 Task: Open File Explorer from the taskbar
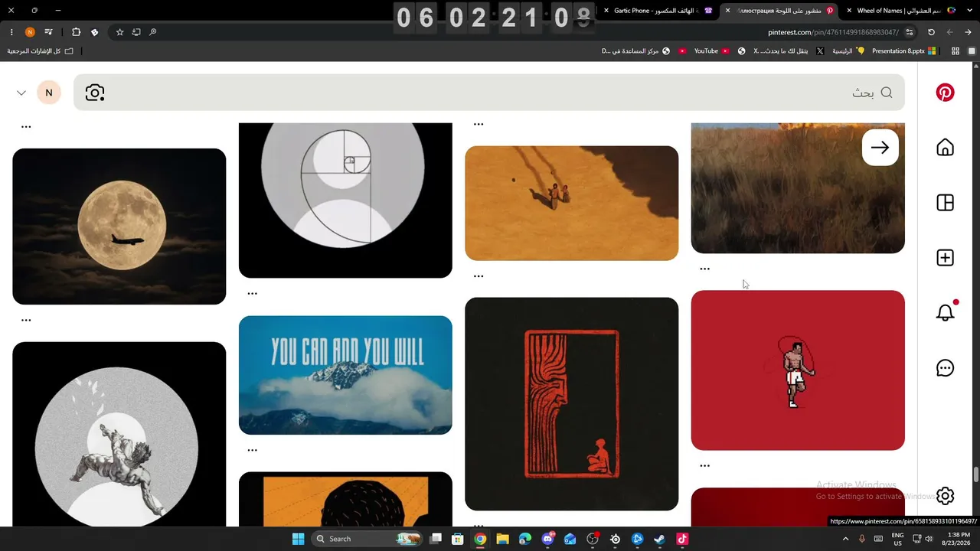[502, 539]
